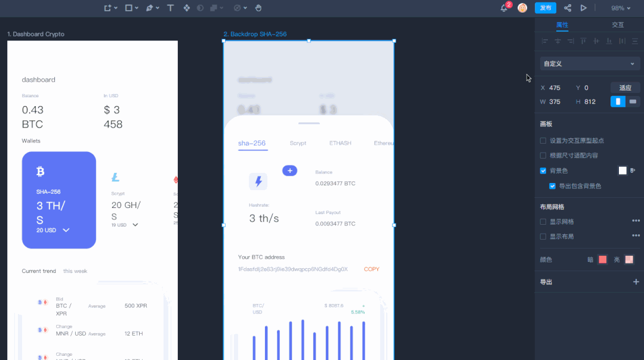The width and height of the screenshot is (644, 360).
Task: Select the Scrypt tab in artboard
Action: (298, 143)
